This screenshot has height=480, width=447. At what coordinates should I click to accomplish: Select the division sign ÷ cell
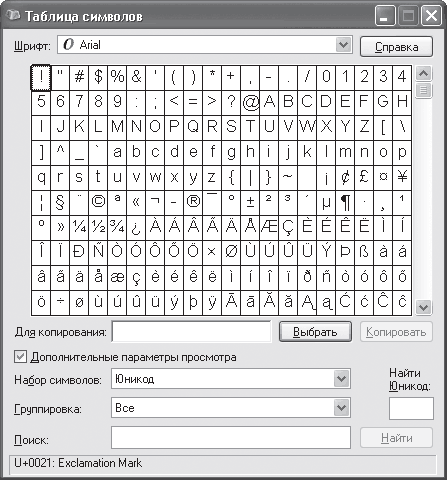point(60,303)
